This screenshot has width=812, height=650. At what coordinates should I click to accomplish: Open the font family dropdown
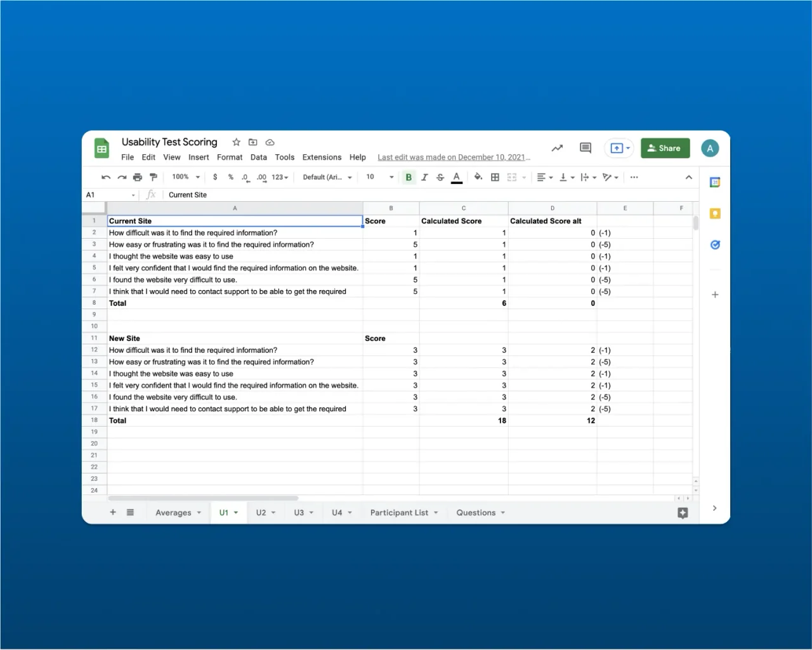click(327, 177)
